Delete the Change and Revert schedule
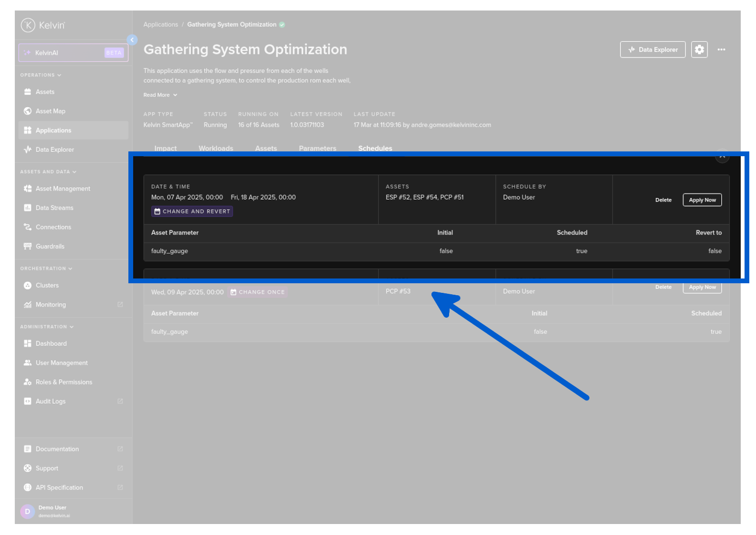The height and width of the screenshot is (535, 756). pos(663,200)
